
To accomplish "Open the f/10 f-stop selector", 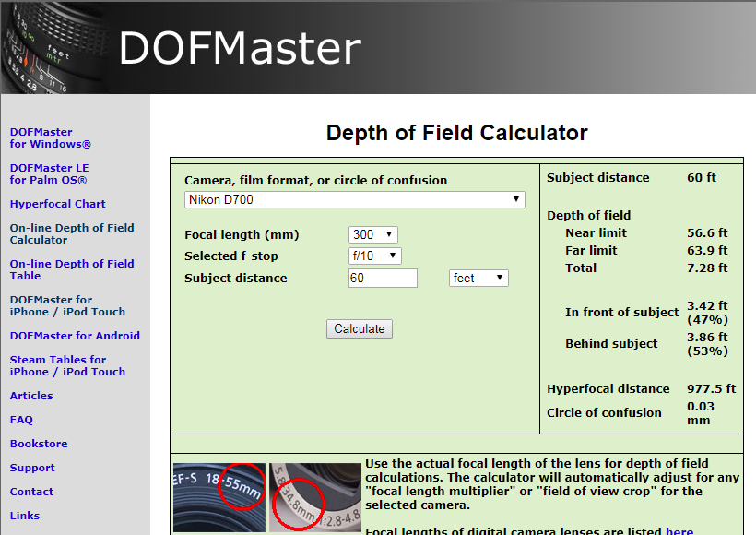I will tap(374, 256).
